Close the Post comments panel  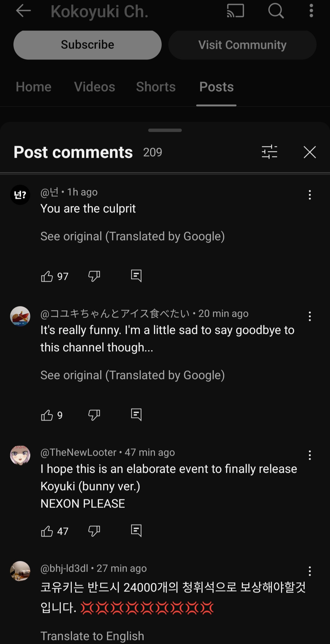[310, 152]
